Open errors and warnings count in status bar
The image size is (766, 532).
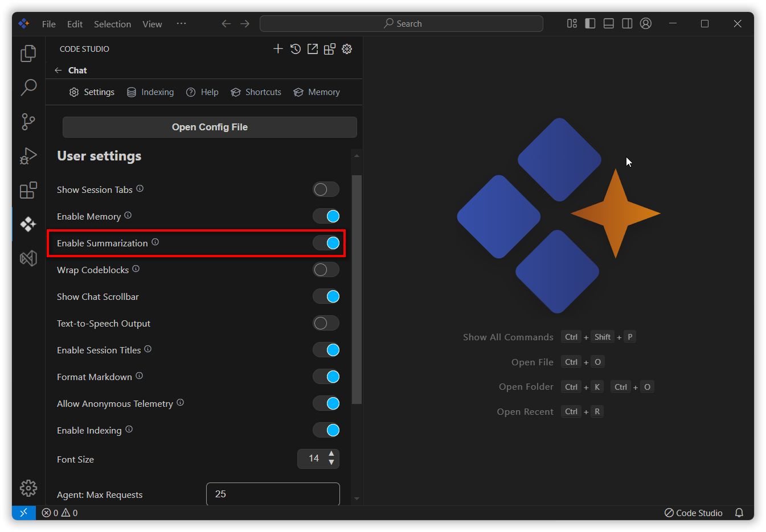60,513
